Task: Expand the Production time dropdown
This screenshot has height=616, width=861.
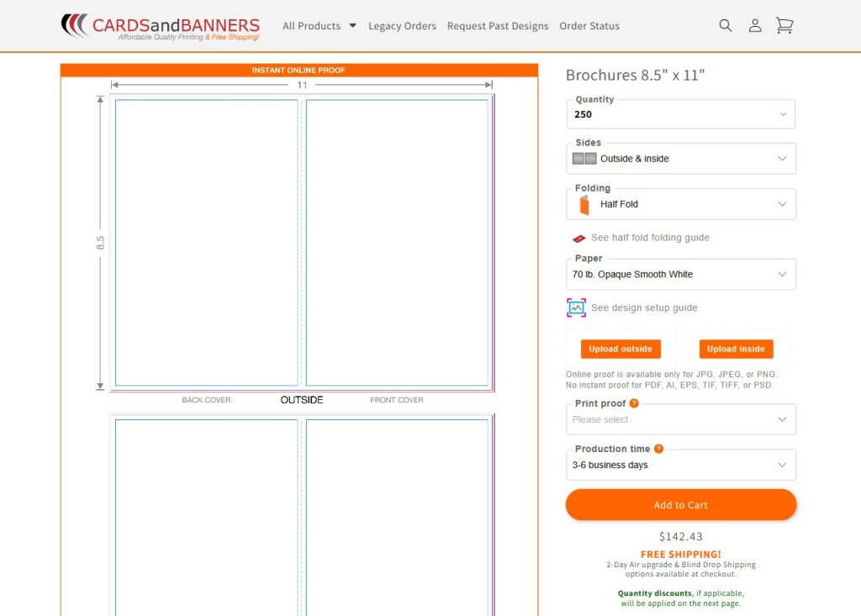Action: pyautogui.click(x=681, y=465)
